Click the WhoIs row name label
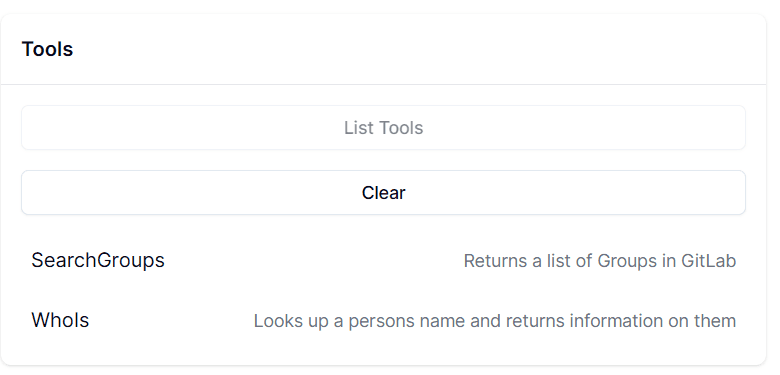780x375 pixels. [x=60, y=320]
